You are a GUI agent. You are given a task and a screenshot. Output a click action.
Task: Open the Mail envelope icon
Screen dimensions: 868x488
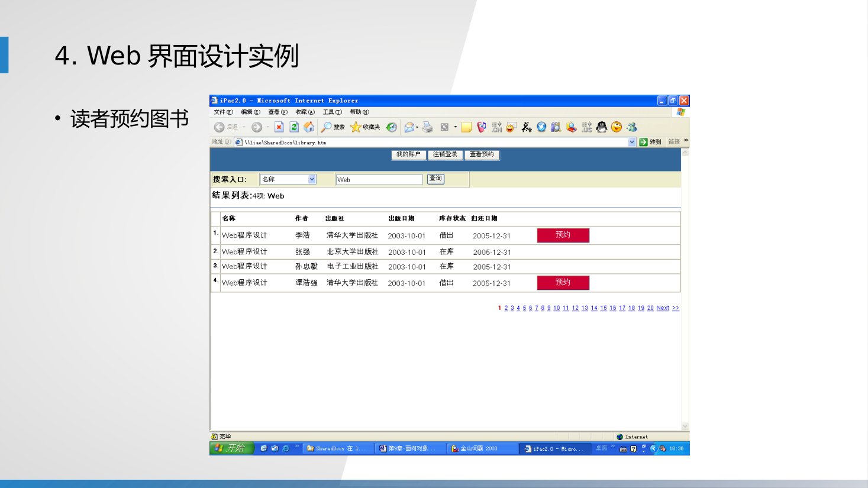pyautogui.click(x=409, y=127)
